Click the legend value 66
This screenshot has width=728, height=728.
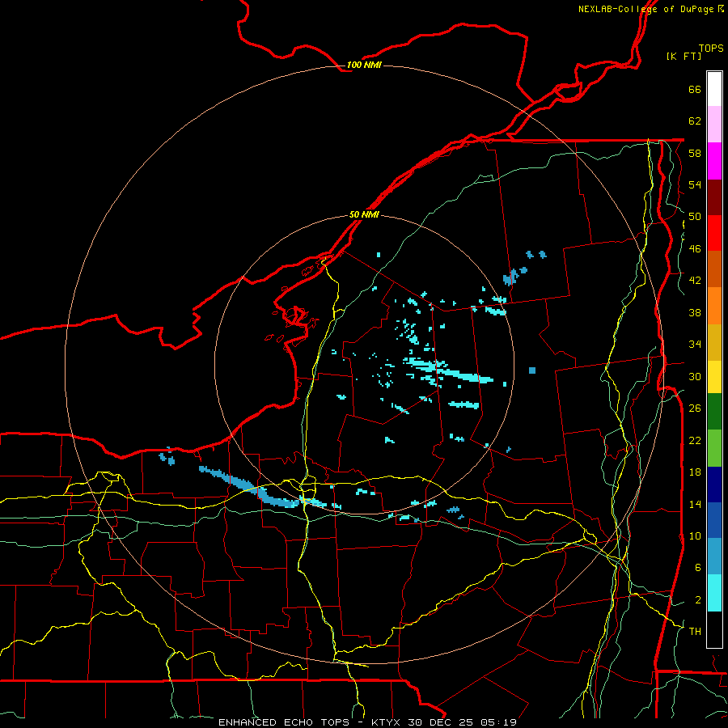pos(695,90)
